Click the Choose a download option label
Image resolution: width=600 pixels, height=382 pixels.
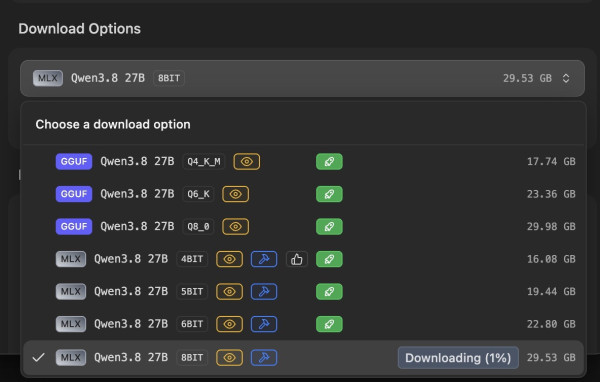coord(113,124)
